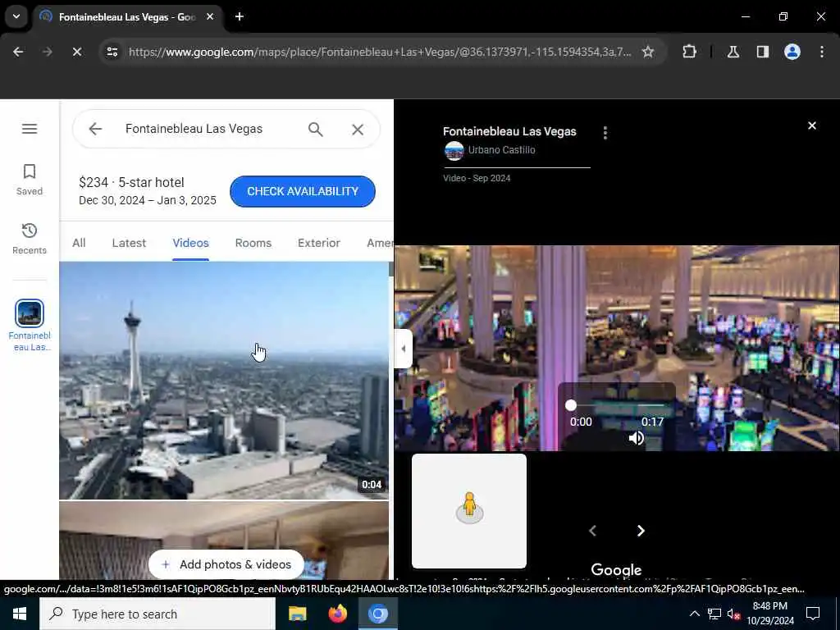Toggle video sound speaker icon
The image size is (840, 630).
click(637, 438)
